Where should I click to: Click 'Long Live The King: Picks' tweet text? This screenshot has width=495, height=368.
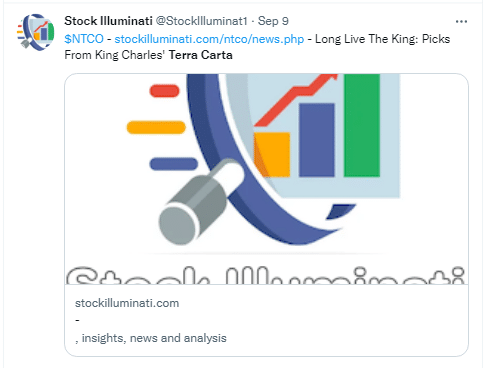[382, 39]
